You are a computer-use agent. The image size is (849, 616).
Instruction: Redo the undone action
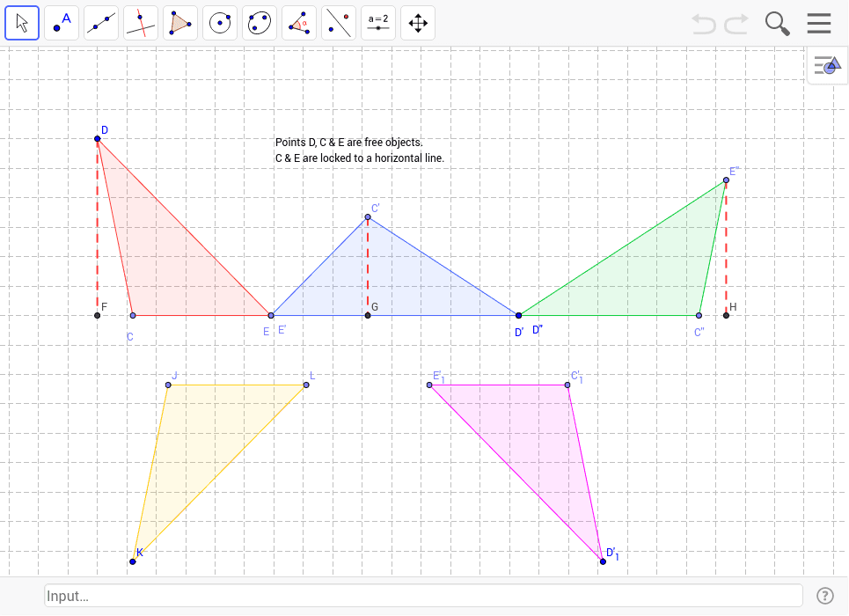pyautogui.click(x=736, y=24)
